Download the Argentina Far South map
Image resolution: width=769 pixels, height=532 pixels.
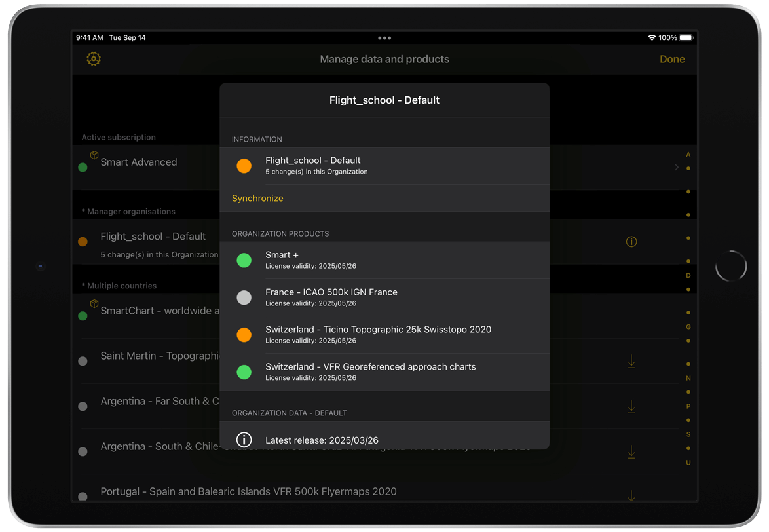(x=631, y=406)
